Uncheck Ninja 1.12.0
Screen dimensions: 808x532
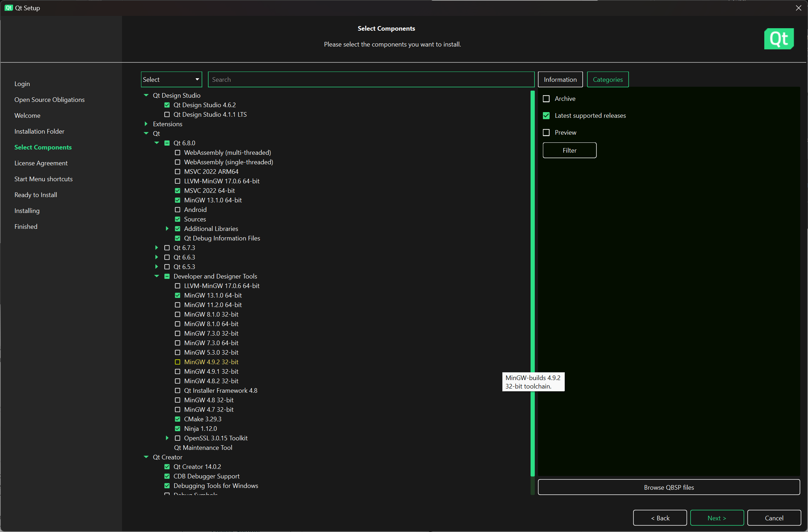pos(178,429)
